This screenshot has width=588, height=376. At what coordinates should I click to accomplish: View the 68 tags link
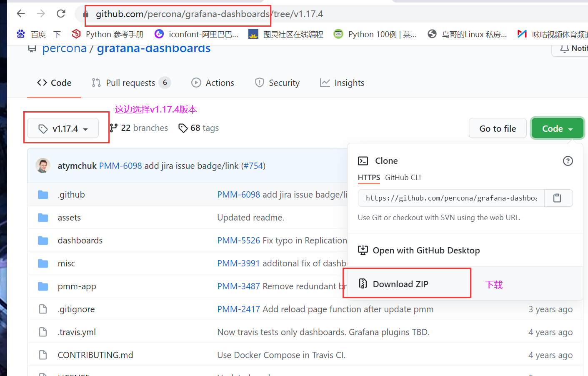(x=198, y=128)
